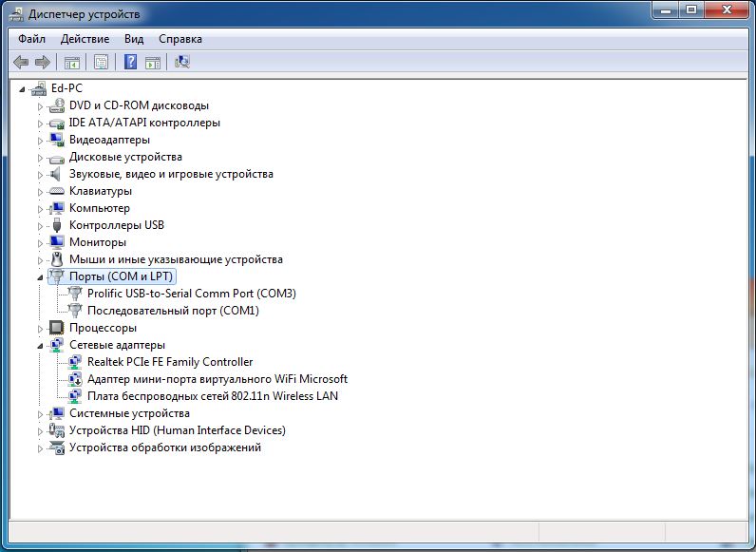Select Устройства HID (Human Interface Devices) label
The image size is (756, 552).
178,430
